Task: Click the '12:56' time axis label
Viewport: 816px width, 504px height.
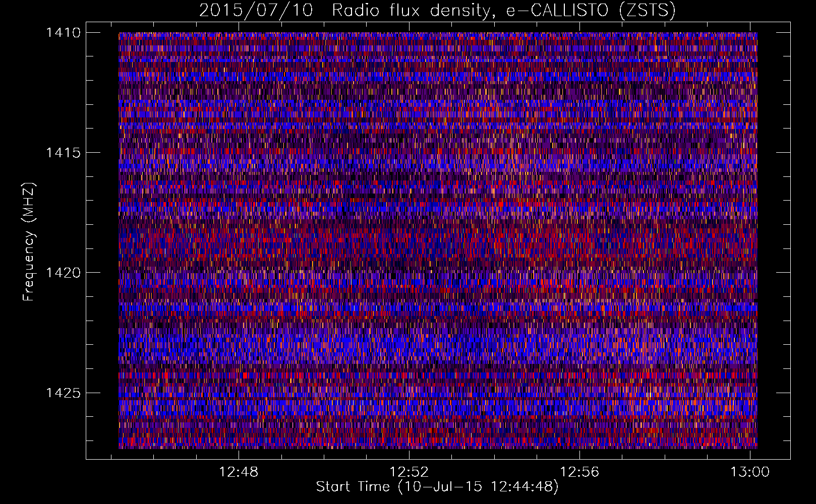Action: click(x=579, y=472)
